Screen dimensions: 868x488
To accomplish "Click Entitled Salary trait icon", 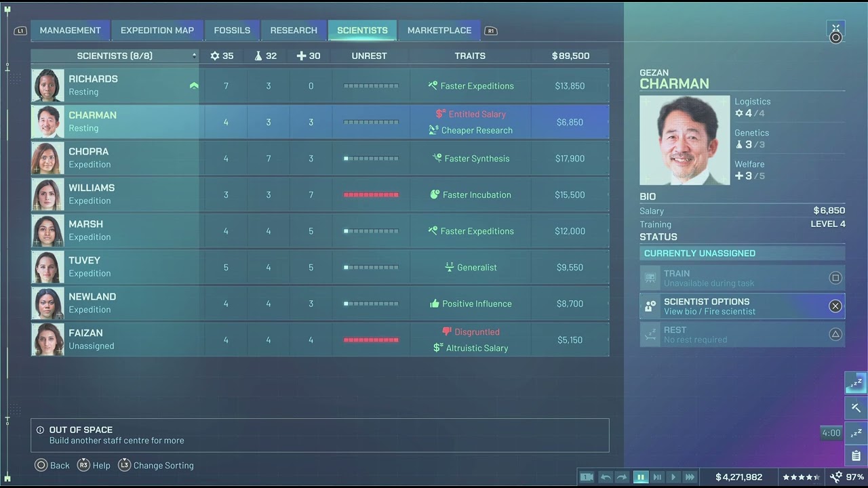I will (441, 114).
